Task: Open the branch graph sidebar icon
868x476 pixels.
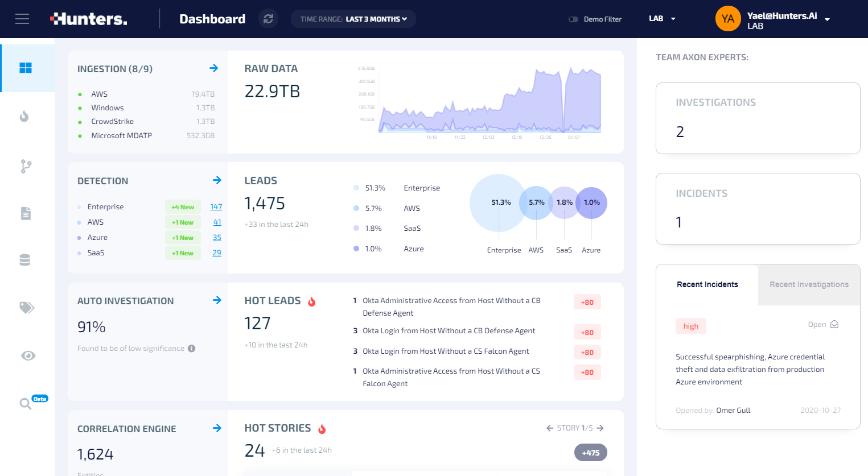Action: [26, 166]
